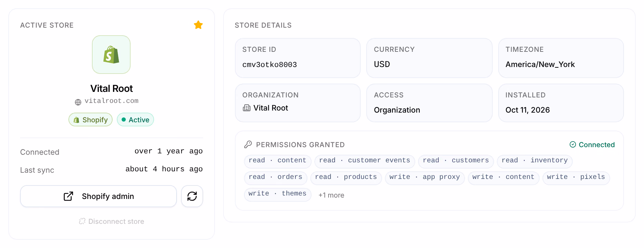Open Shopify admin button
This screenshot has width=644, height=248.
pos(98,196)
